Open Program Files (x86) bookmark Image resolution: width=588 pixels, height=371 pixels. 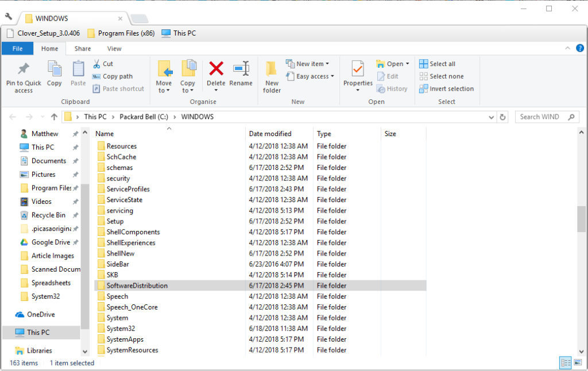click(121, 33)
